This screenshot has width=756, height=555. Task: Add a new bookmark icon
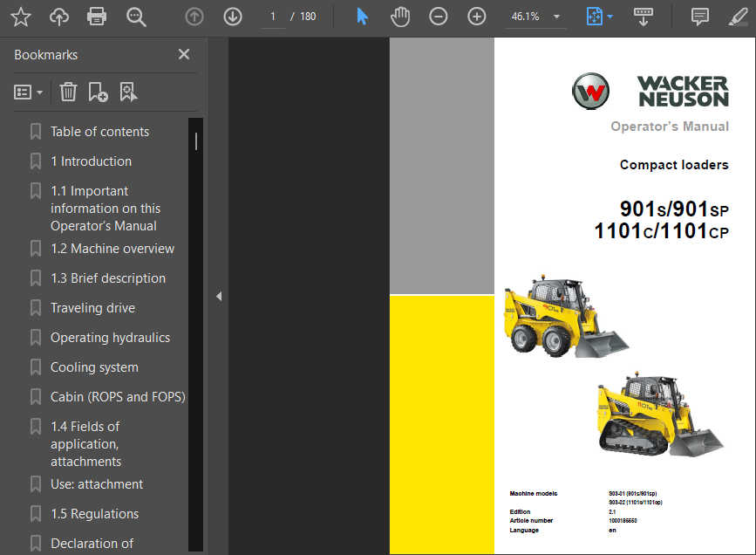[98, 92]
